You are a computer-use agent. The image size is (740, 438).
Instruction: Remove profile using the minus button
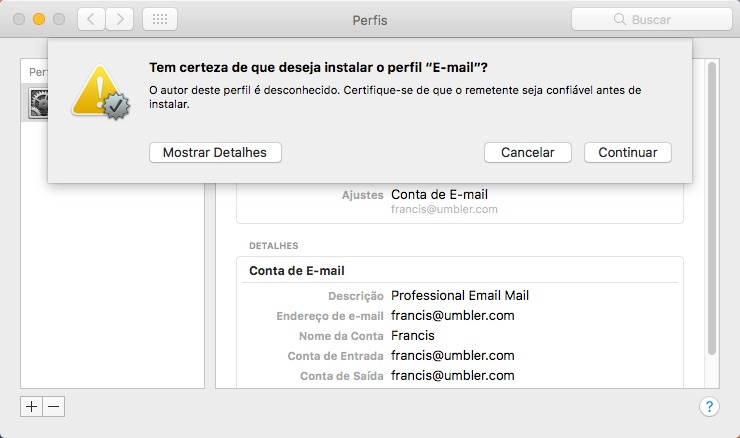53,406
